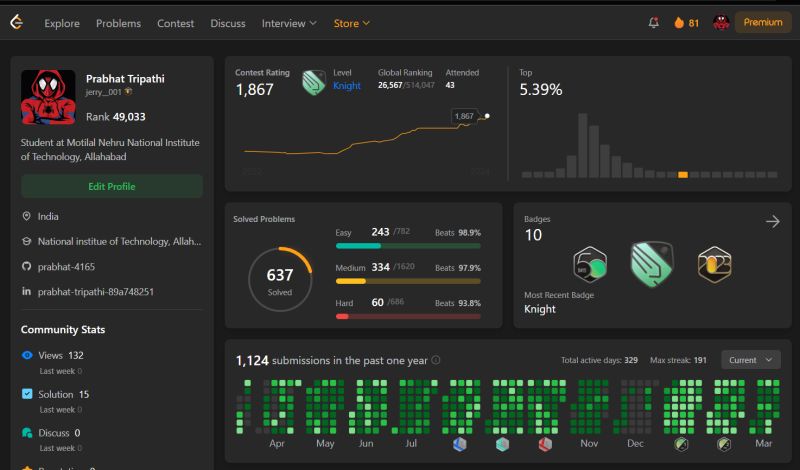
Task: Open the Contest page
Action: tap(176, 23)
